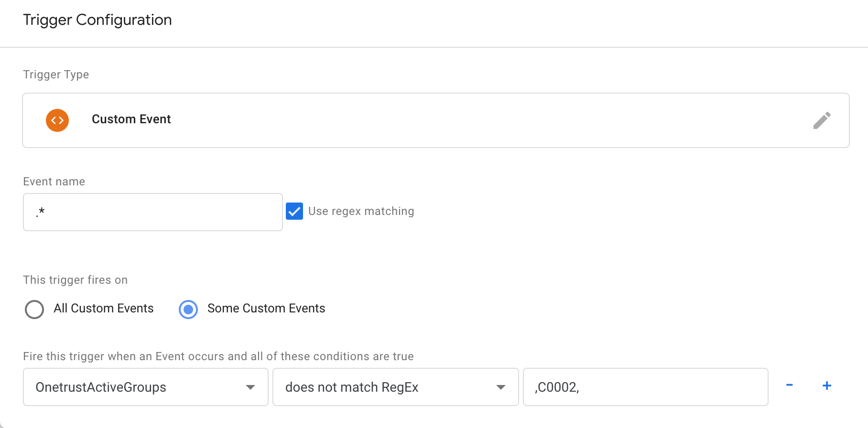Screen dimensions: 868x428
Task: Add a condition with plus icon
Action: [827, 385]
